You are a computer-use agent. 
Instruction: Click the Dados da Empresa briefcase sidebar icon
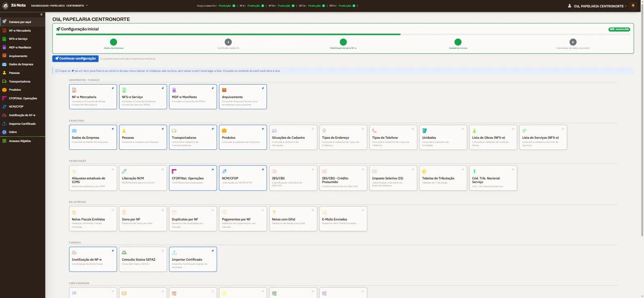point(4,64)
